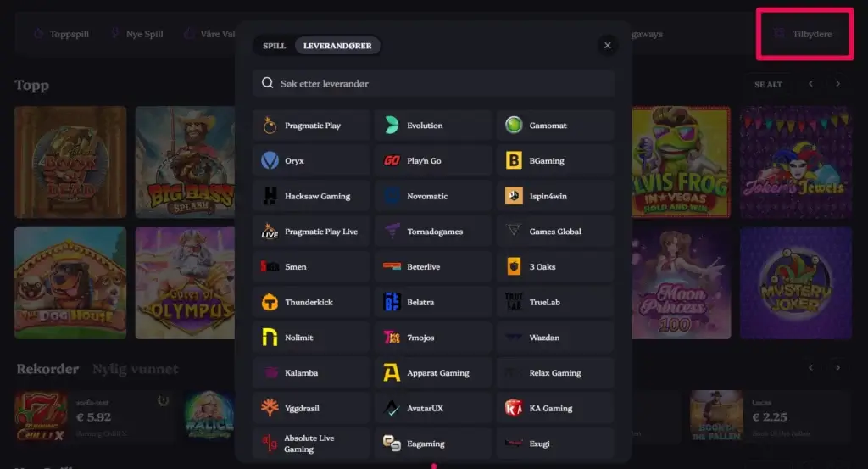The image size is (868, 469).
Task: Select the BGaming yellow B icon
Action: click(514, 160)
